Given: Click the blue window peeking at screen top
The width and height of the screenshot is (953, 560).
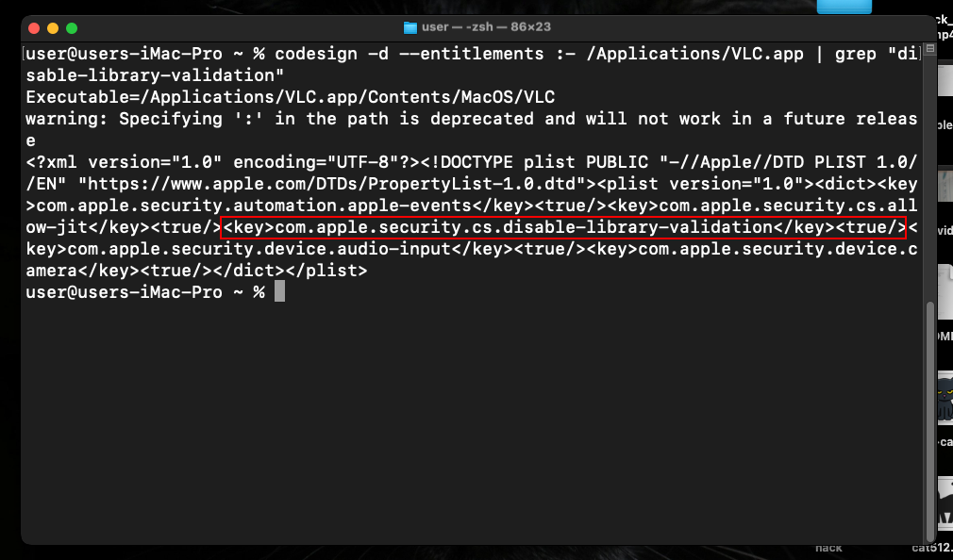Looking at the screenshot, I should (844, 6).
